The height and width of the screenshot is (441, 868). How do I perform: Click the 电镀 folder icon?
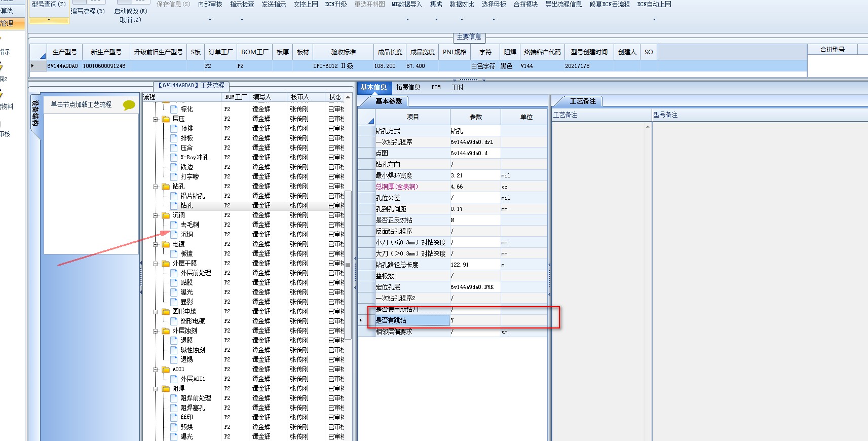click(x=166, y=244)
